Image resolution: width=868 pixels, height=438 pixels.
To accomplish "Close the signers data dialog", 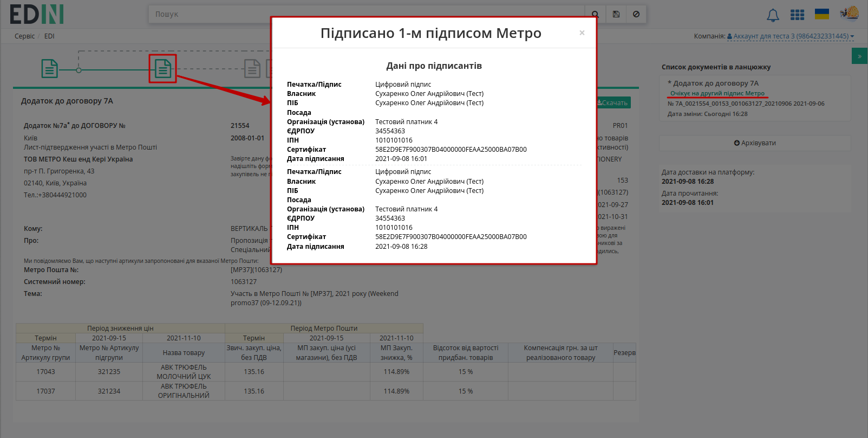I will (x=582, y=33).
